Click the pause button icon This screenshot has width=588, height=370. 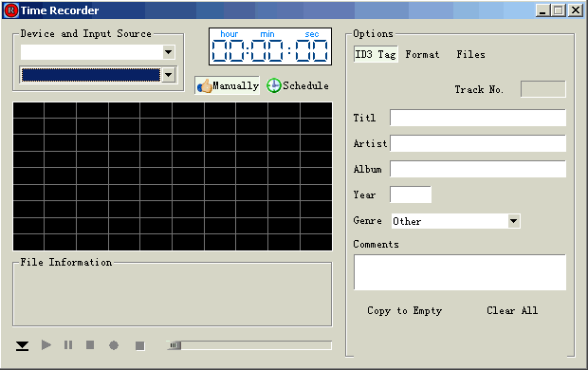click(68, 344)
